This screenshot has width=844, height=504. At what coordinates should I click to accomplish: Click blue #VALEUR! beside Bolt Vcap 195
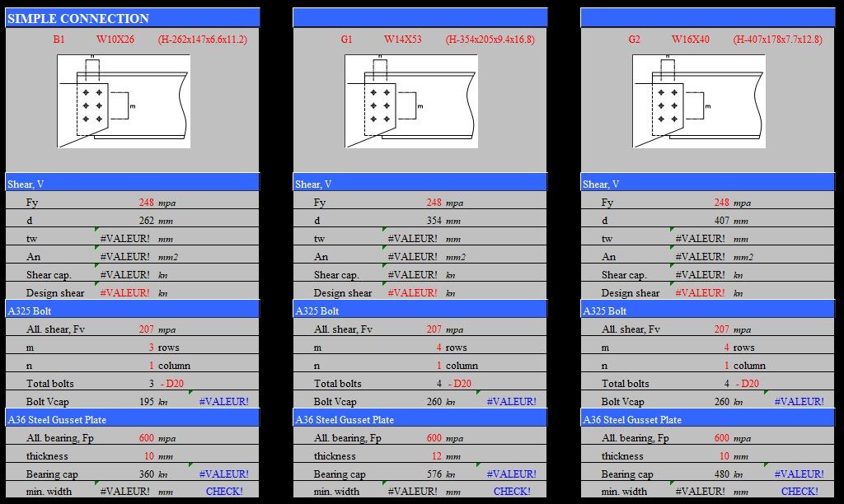[x=224, y=402]
